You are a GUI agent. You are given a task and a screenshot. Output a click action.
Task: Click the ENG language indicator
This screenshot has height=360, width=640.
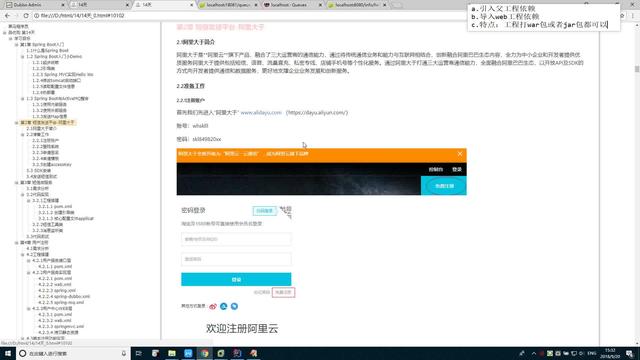click(591, 353)
